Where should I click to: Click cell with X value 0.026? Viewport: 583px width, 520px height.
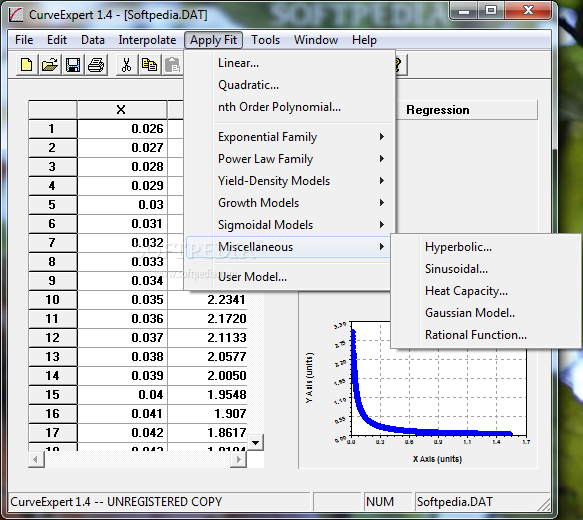click(x=122, y=129)
